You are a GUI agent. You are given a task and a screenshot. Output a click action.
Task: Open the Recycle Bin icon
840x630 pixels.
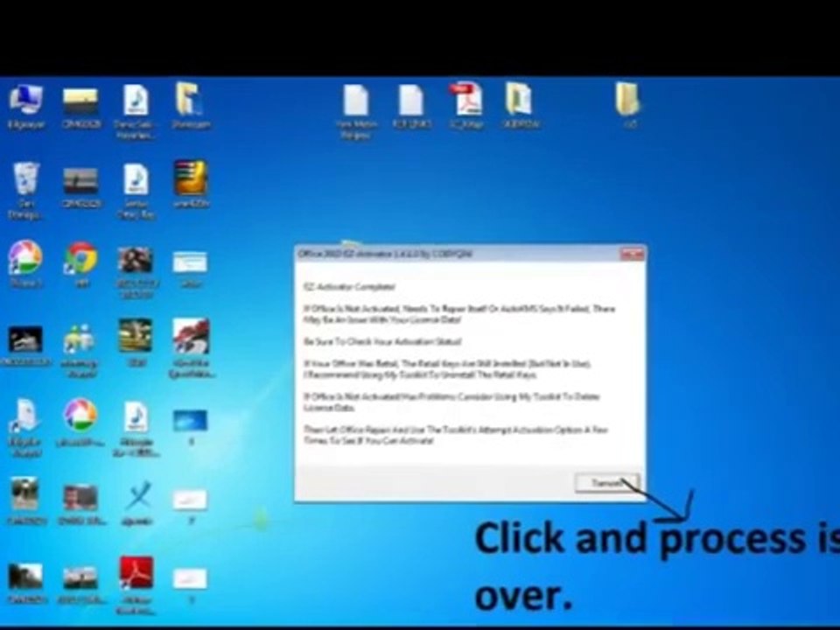(x=25, y=191)
